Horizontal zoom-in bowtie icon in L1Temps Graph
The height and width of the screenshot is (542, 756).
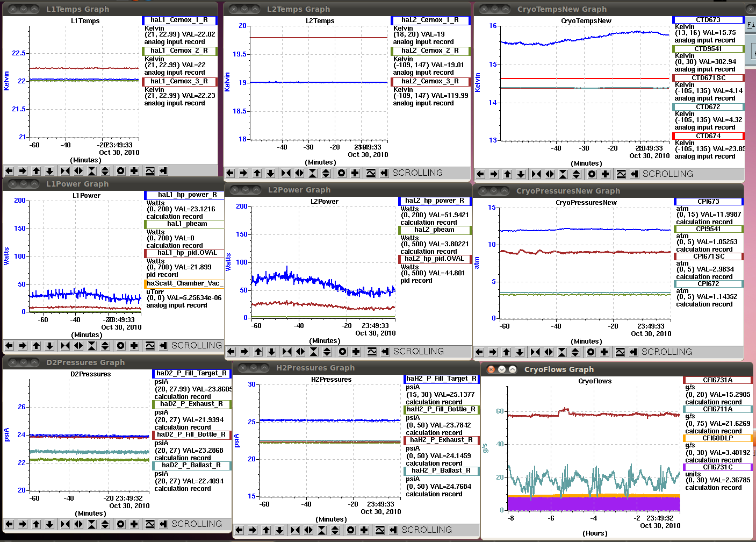(x=65, y=171)
